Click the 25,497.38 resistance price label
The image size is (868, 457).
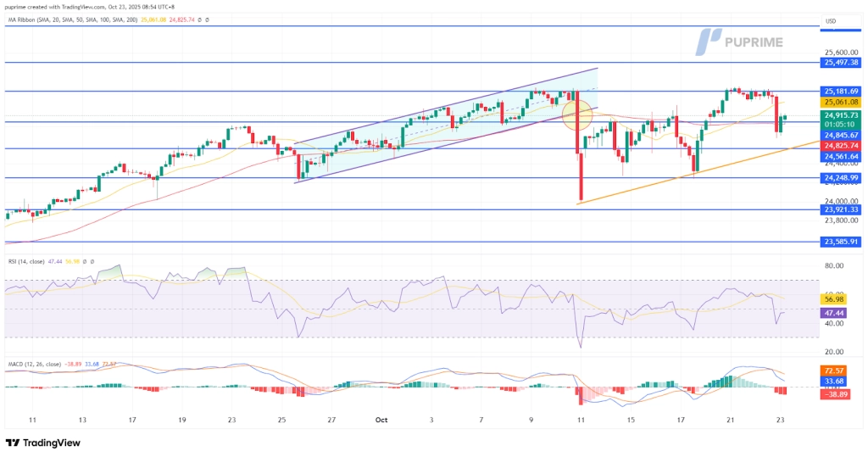840,63
